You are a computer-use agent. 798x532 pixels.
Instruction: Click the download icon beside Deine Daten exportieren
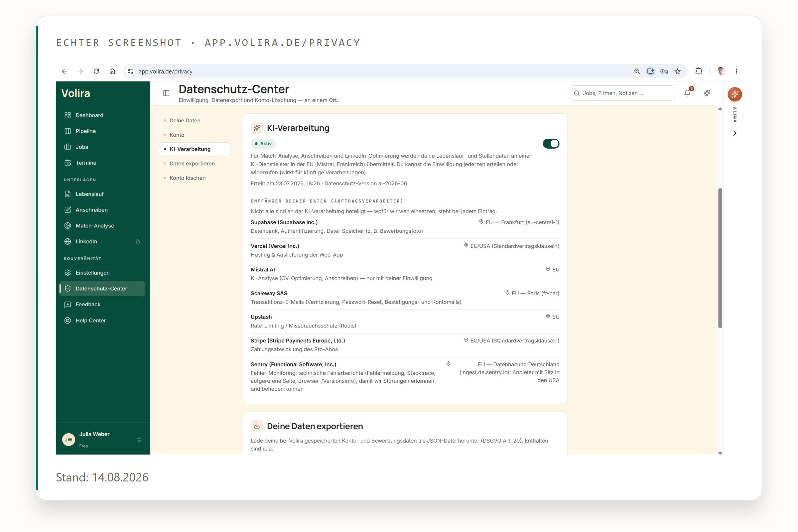coord(257,426)
